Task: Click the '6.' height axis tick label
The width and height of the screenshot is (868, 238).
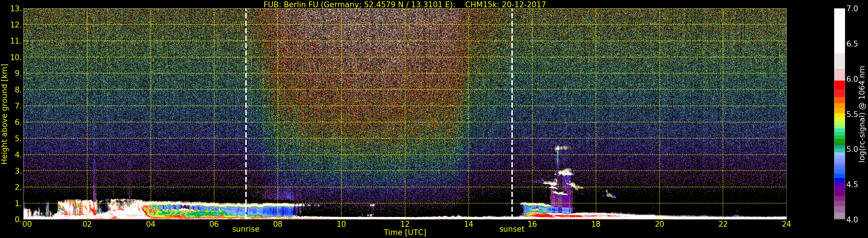Action: [18, 122]
